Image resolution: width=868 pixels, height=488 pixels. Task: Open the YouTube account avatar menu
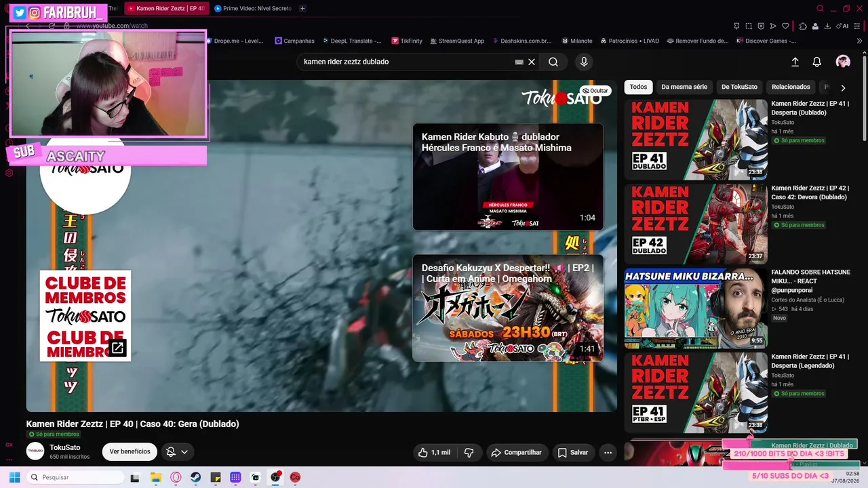pyautogui.click(x=843, y=62)
